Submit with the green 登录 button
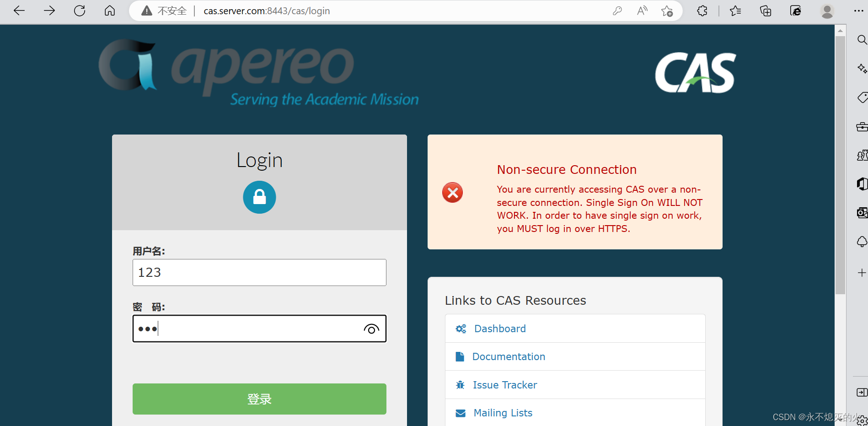 259,399
